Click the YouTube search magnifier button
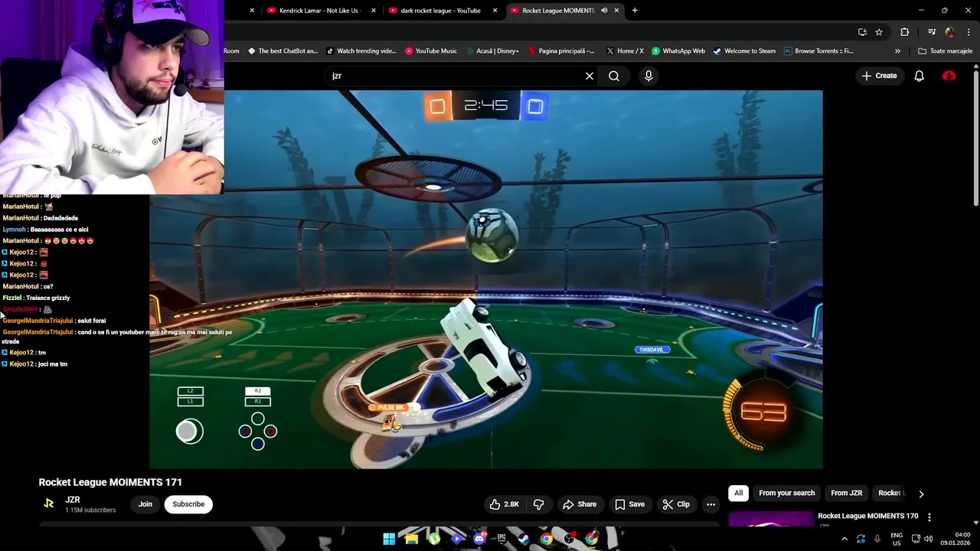Image resolution: width=980 pixels, height=551 pixels. click(614, 76)
